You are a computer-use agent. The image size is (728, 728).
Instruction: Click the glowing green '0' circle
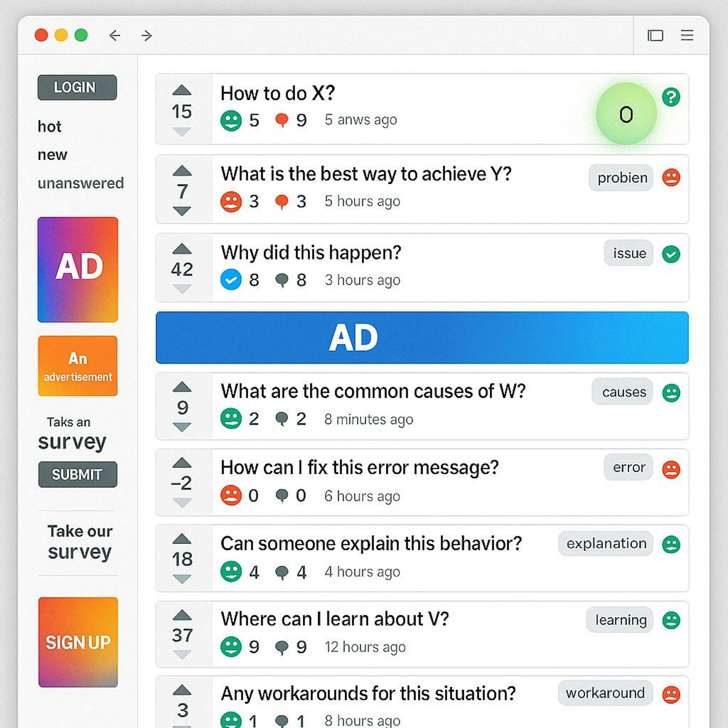tap(626, 114)
